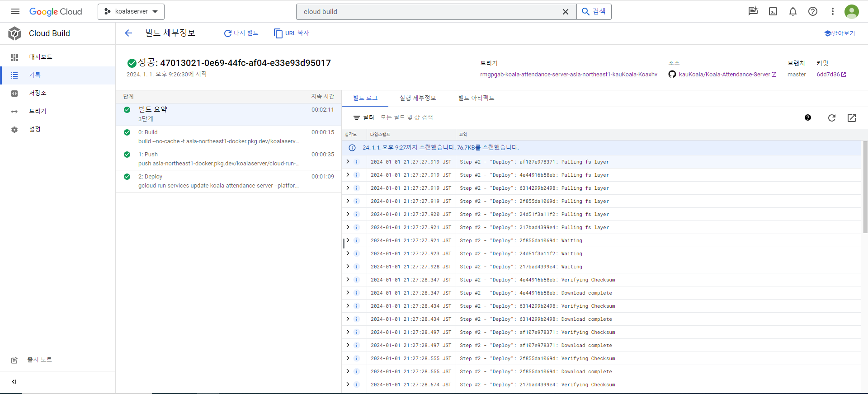Screen dimensions: 868x394
Task: Switch to 실행 세부정보 tab
Action: pos(418,98)
